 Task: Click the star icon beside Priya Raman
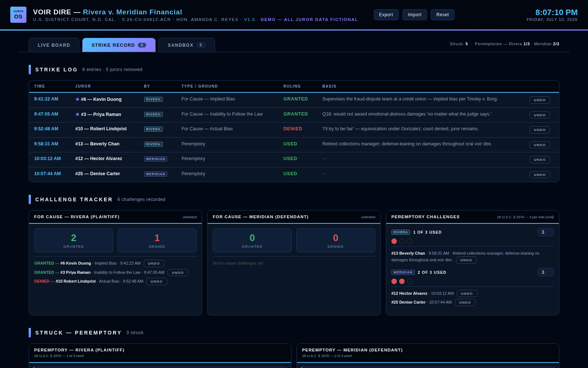coord(78,114)
